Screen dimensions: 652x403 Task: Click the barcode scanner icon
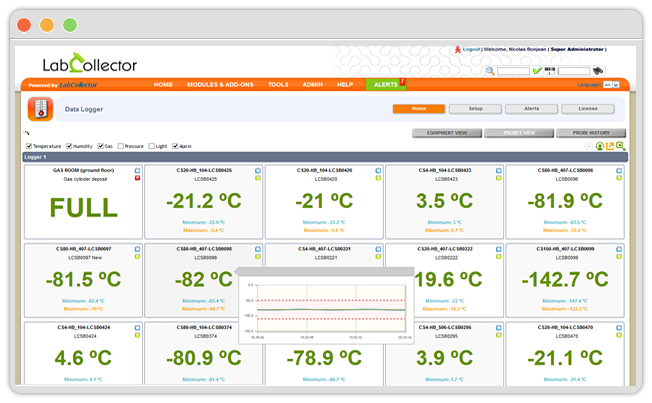(x=549, y=71)
